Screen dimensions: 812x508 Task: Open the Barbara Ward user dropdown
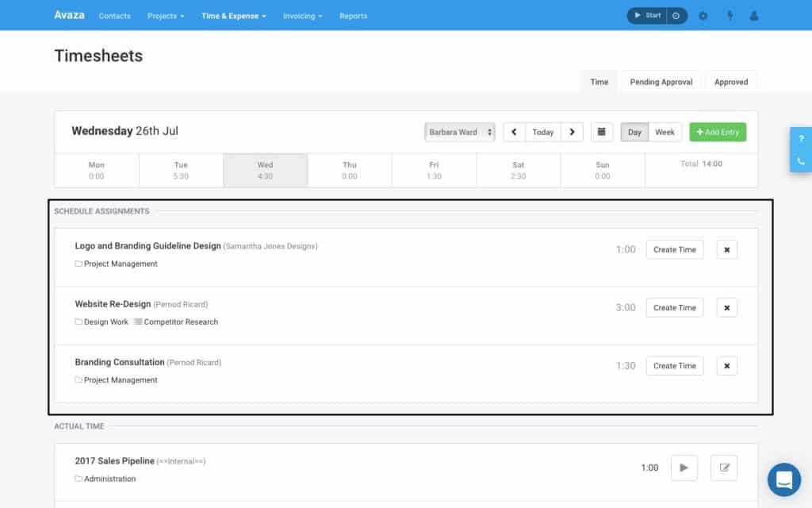click(459, 132)
